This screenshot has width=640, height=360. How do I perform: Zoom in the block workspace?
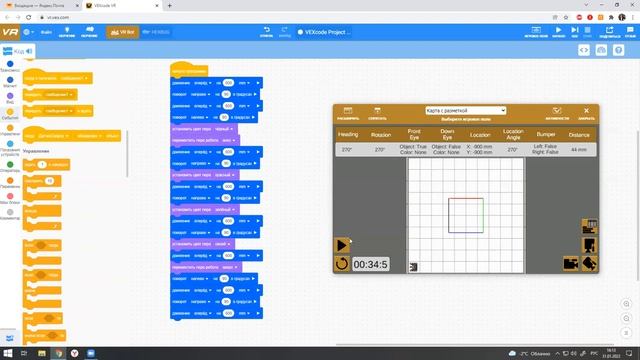pos(626,304)
